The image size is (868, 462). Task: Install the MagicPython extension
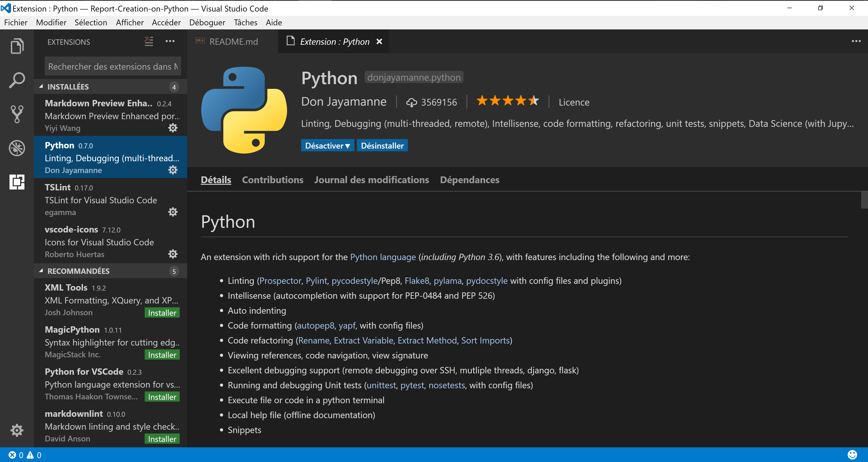click(162, 355)
